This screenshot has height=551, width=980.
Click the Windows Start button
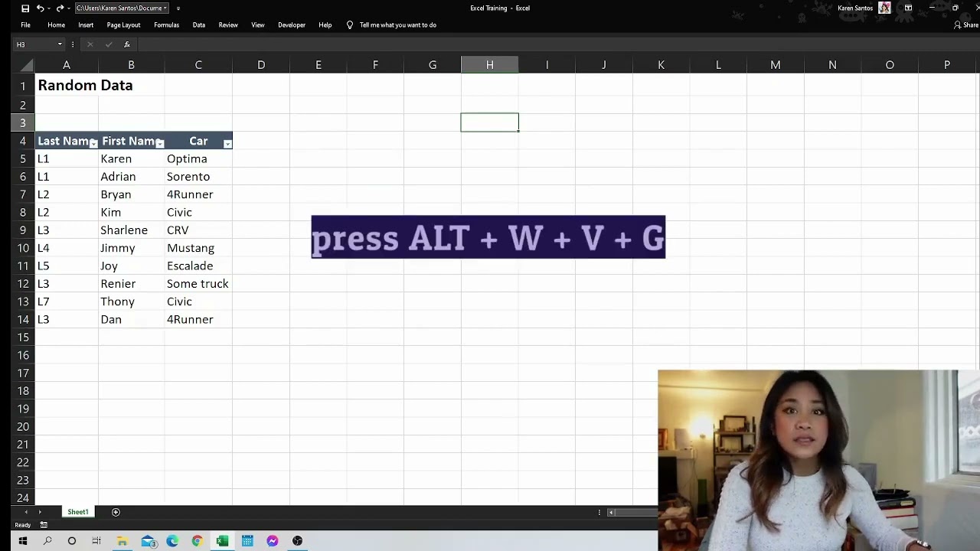23,541
